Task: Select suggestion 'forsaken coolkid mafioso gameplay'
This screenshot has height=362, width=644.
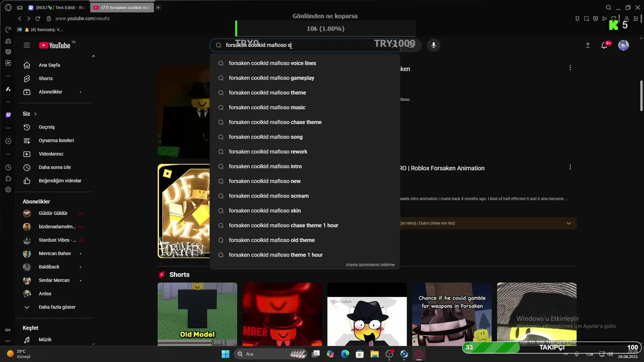Action: (305, 78)
